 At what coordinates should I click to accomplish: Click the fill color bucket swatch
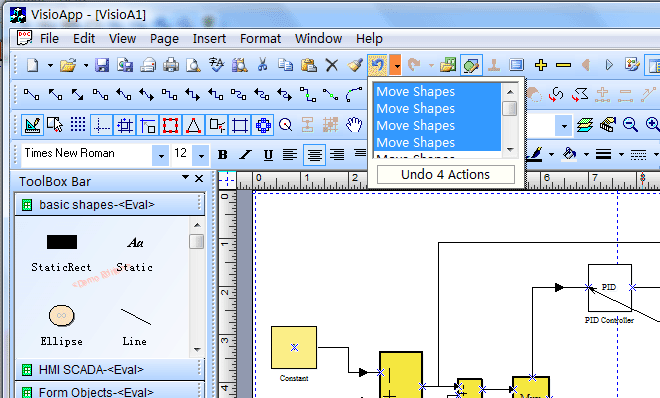pos(569,154)
